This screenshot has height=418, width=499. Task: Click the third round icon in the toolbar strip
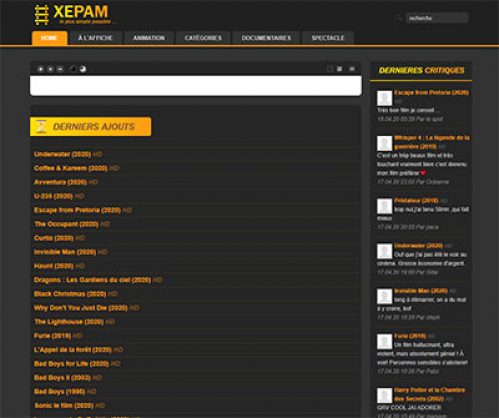click(x=60, y=69)
